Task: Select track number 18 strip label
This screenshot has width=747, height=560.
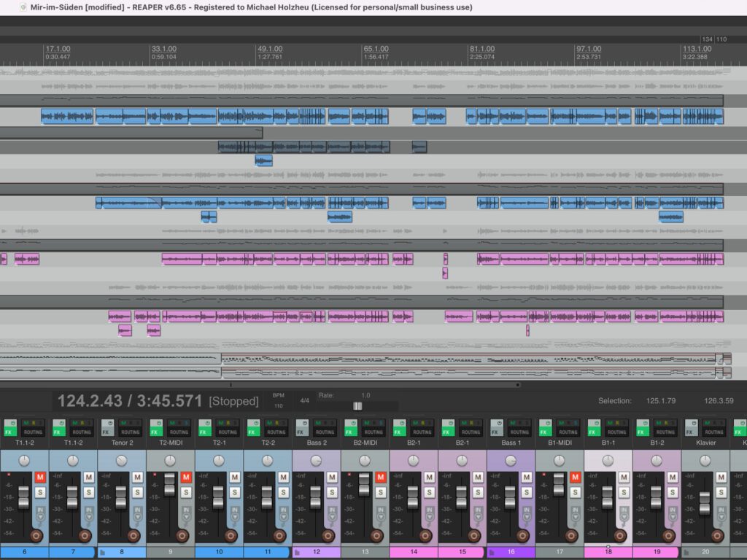Action: click(x=608, y=553)
